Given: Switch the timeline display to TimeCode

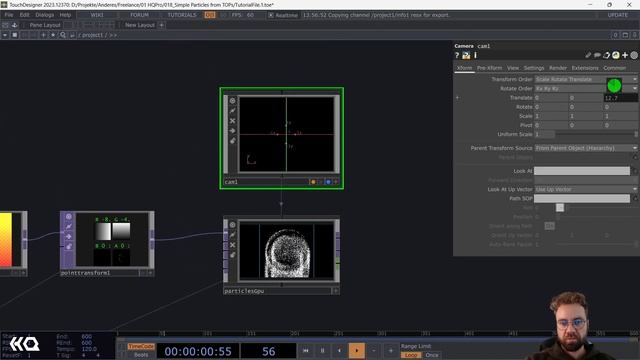Looking at the screenshot, I should tap(141, 347).
